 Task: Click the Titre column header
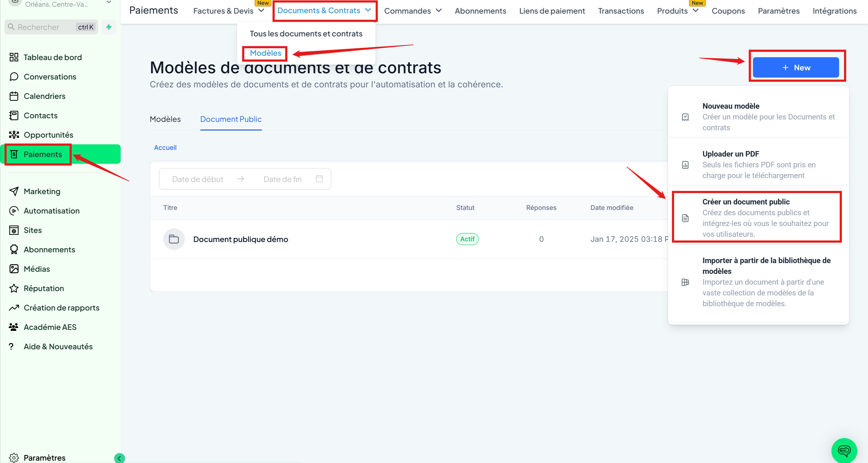[170, 208]
